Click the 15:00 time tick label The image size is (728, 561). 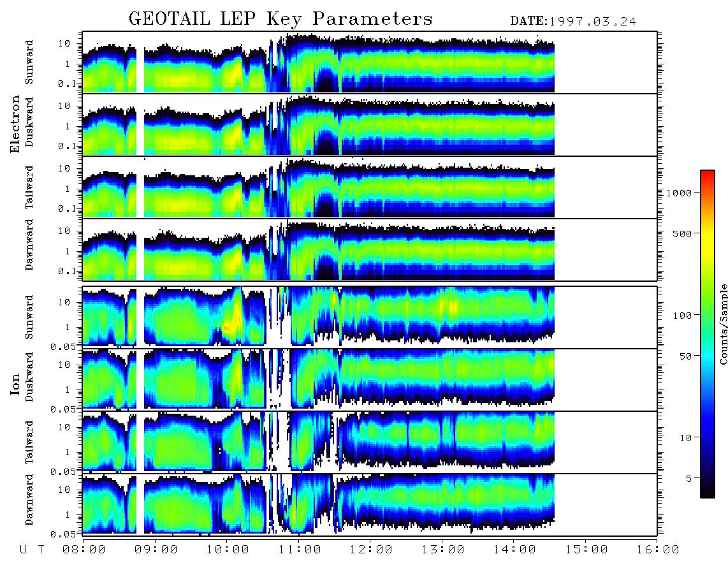pyautogui.click(x=586, y=550)
